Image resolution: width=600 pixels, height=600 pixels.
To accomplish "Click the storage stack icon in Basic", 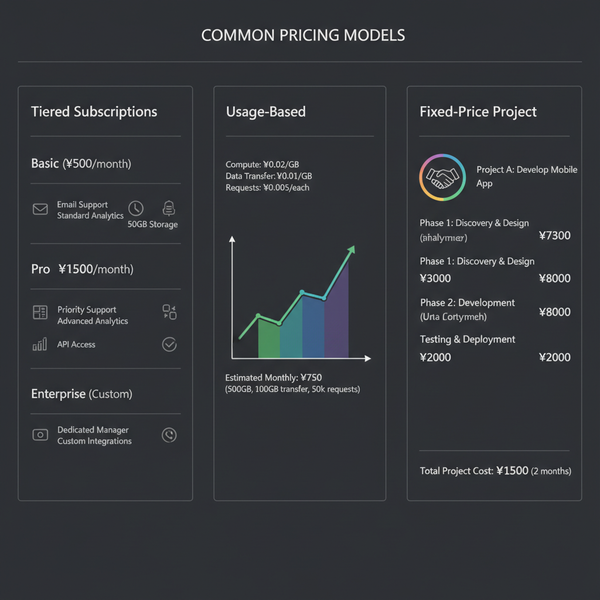I will point(169,208).
